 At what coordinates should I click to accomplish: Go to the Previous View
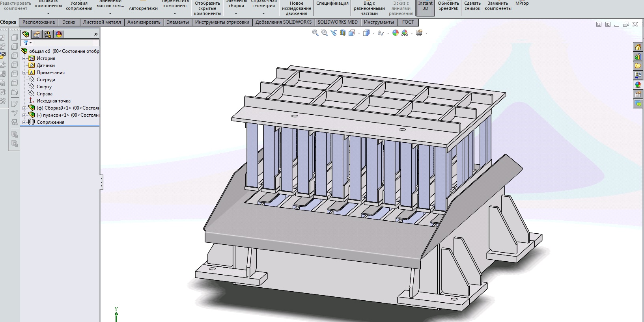(334, 33)
